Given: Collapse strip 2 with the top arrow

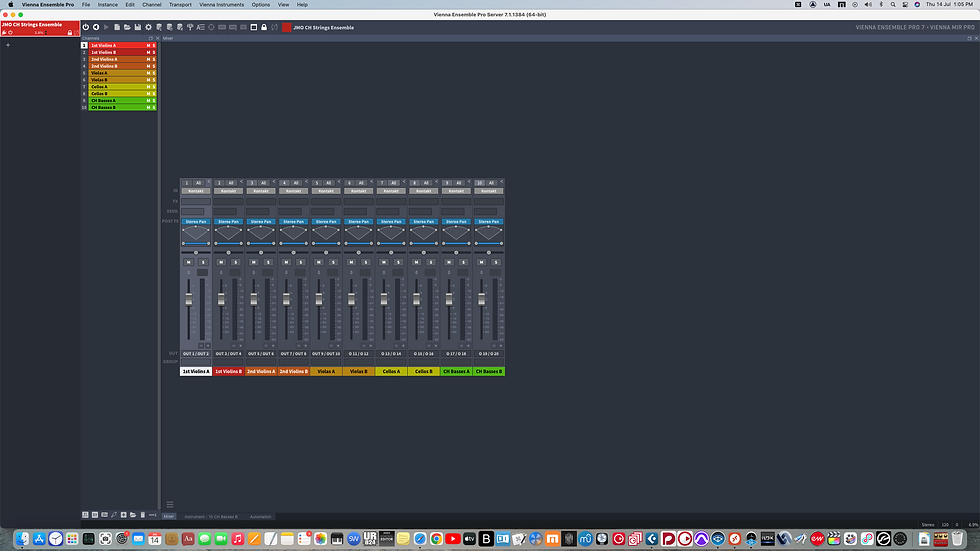Looking at the screenshot, I should coord(241,182).
